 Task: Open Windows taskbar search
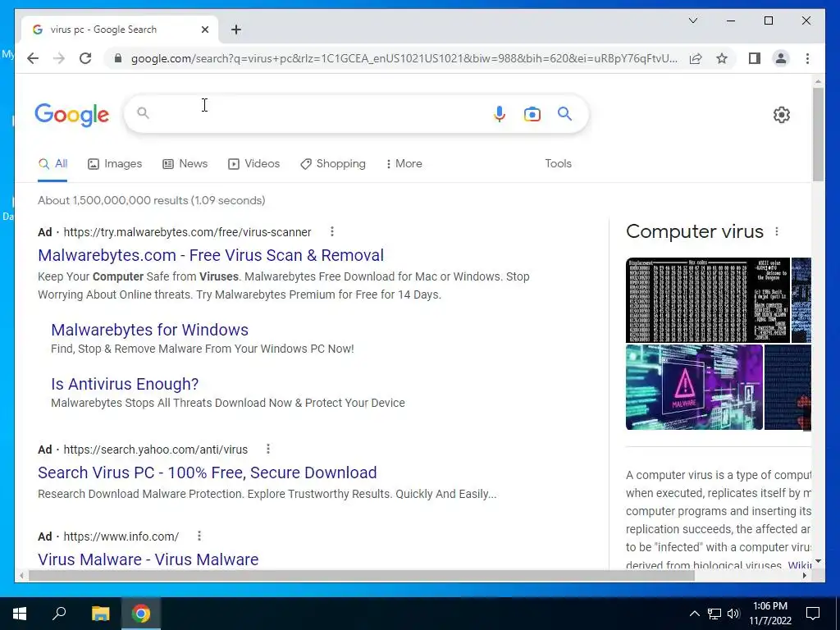click(x=59, y=614)
